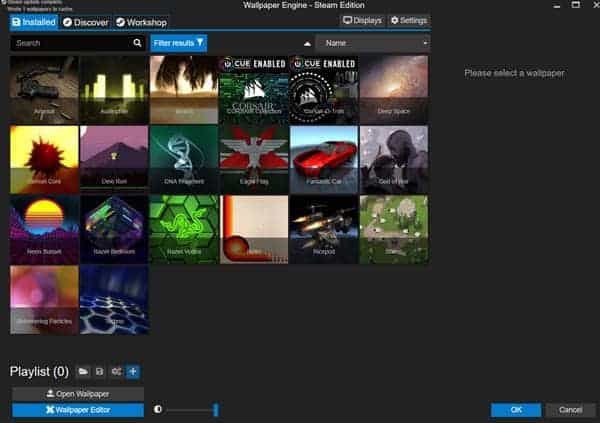This screenshot has width=600, height=423.
Task: Switch to the Workshop tab
Action: (x=141, y=21)
